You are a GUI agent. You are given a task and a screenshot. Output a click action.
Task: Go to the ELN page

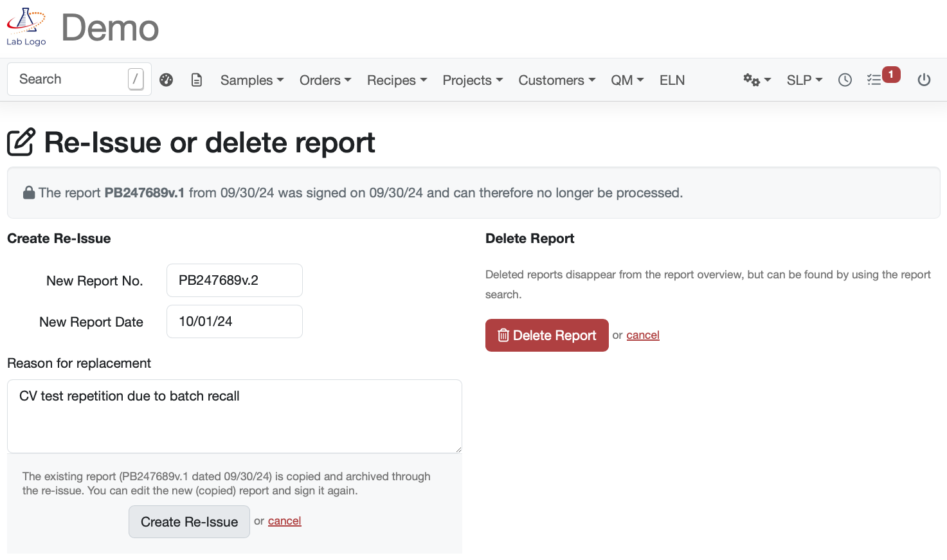point(672,80)
